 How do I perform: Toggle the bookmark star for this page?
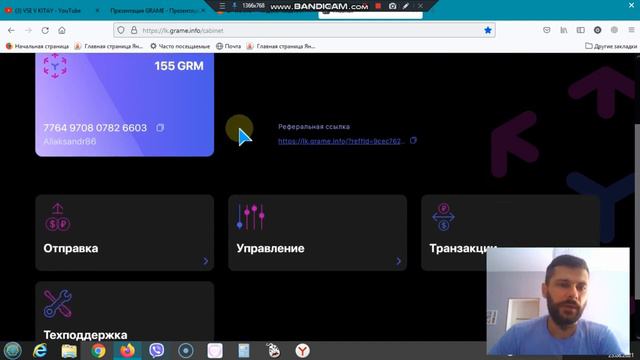pos(488,30)
